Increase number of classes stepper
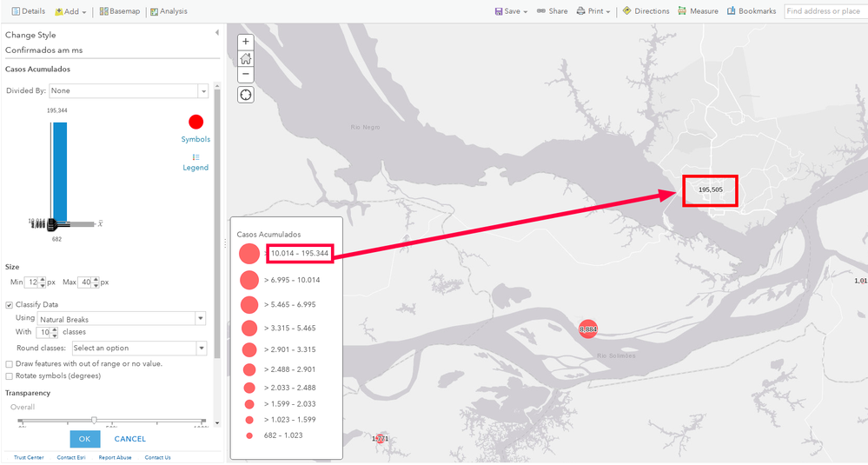Viewport: 868px width, 465px height. (54, 329)
